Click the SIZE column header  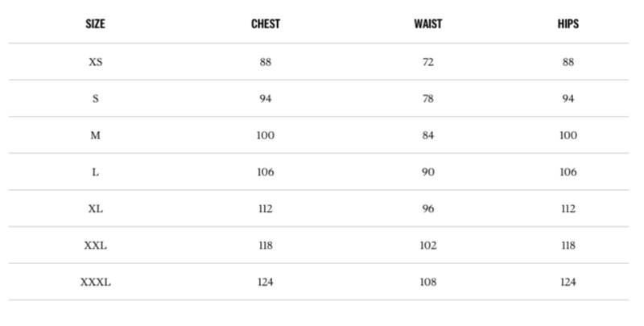pos(95,24)
